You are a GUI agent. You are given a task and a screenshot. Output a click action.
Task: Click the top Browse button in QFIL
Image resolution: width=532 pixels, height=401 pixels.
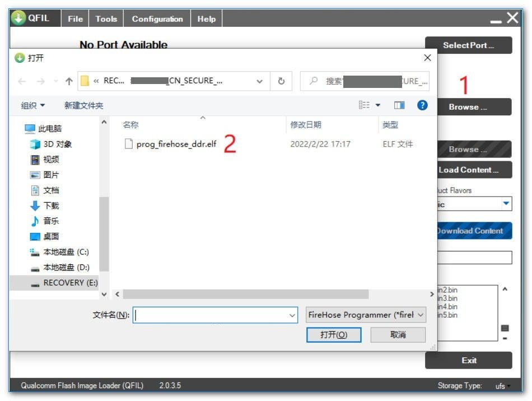click(x=474, y=107)
